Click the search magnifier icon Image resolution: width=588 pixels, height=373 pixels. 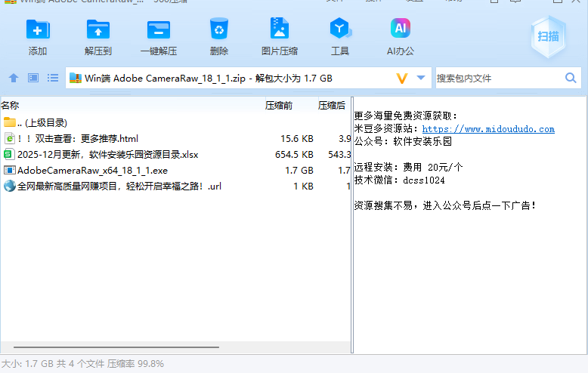tap(571, 78)
